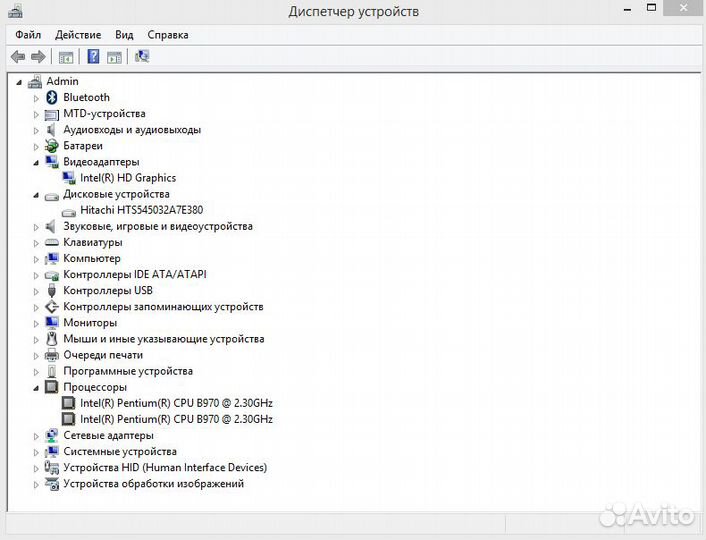
Task: Click the Forward arrow toolbar icon
Action: click(38, 57)
